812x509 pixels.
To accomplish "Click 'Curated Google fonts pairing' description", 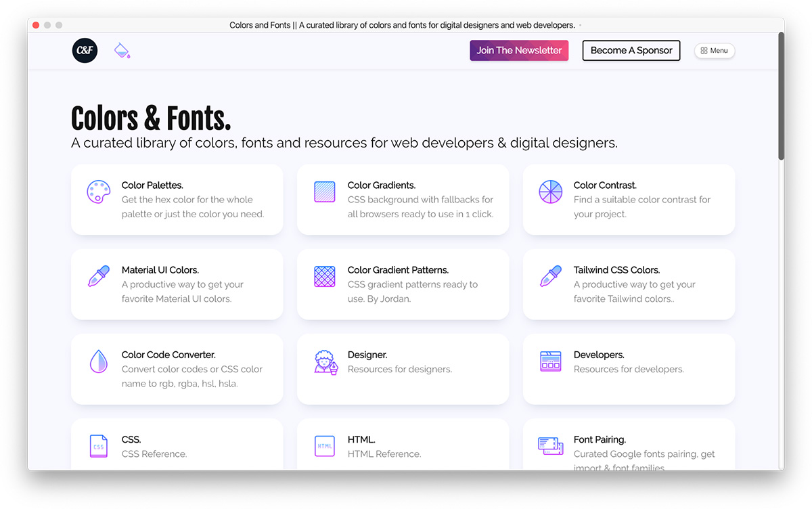I will [x=644, y=460].
